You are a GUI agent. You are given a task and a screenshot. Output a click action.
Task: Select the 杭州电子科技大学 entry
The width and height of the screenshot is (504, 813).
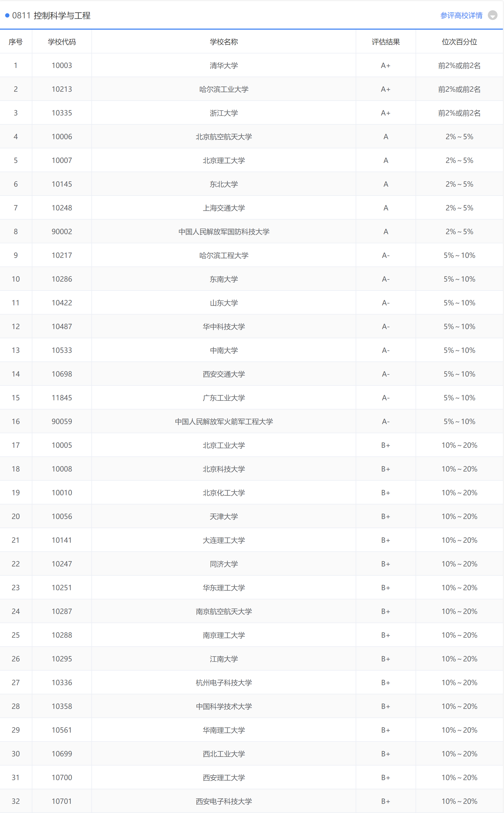[x=224, y=682]
